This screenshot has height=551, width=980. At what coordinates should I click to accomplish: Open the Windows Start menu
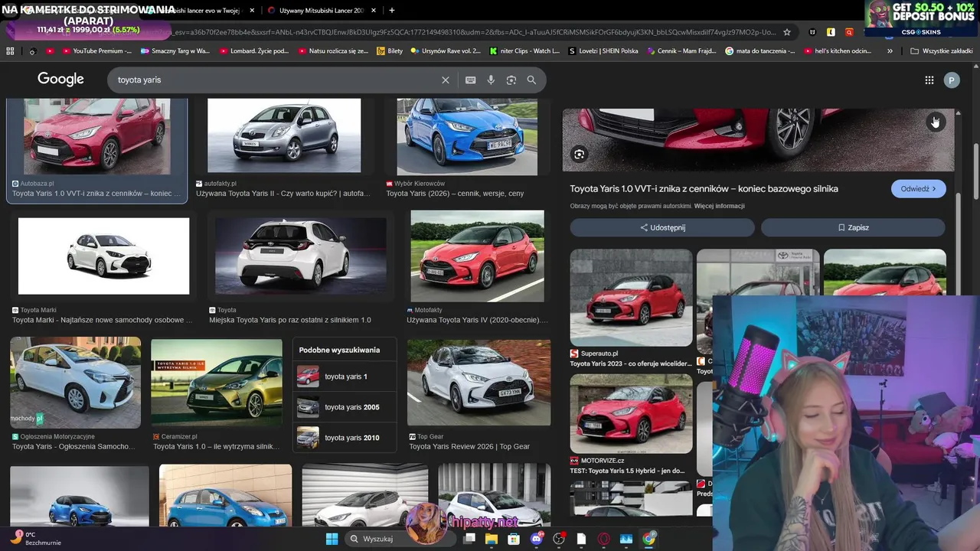[x=332, y=539]
